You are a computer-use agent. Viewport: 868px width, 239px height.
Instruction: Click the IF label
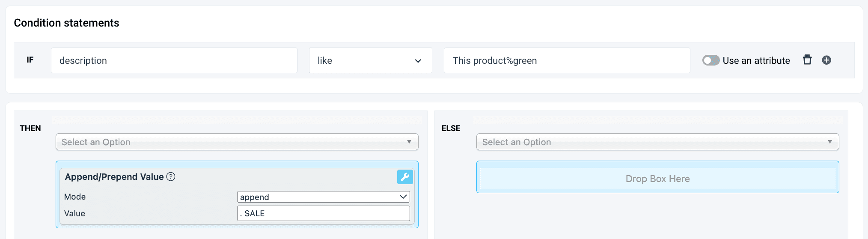[30, 60]
